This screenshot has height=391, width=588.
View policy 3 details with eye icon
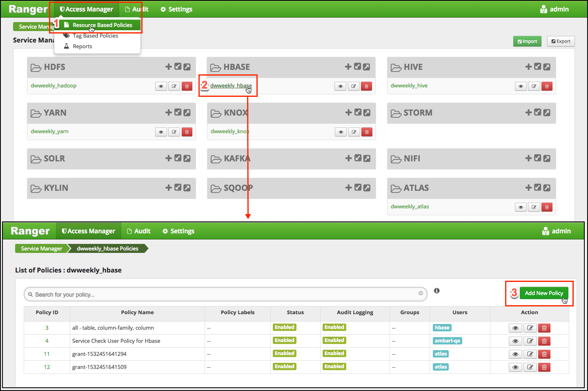click(x=515, y=328)
